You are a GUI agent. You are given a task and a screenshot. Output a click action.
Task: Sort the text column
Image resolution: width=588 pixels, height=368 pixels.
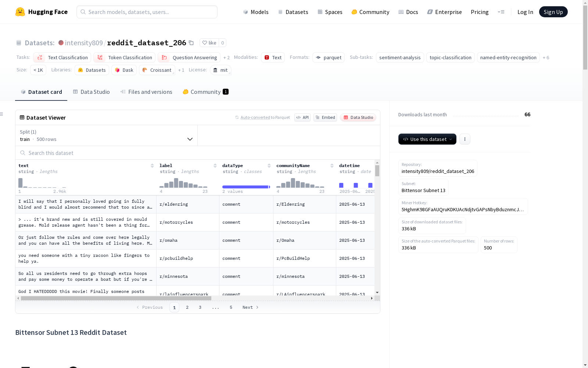(x=152, y=166)
